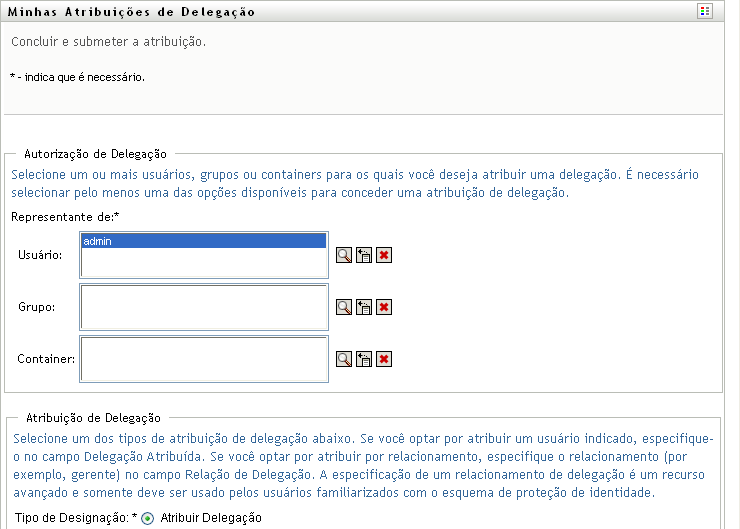
Task: Click the '* - indica que é necessário' note
Action: [x=77, y=77]
